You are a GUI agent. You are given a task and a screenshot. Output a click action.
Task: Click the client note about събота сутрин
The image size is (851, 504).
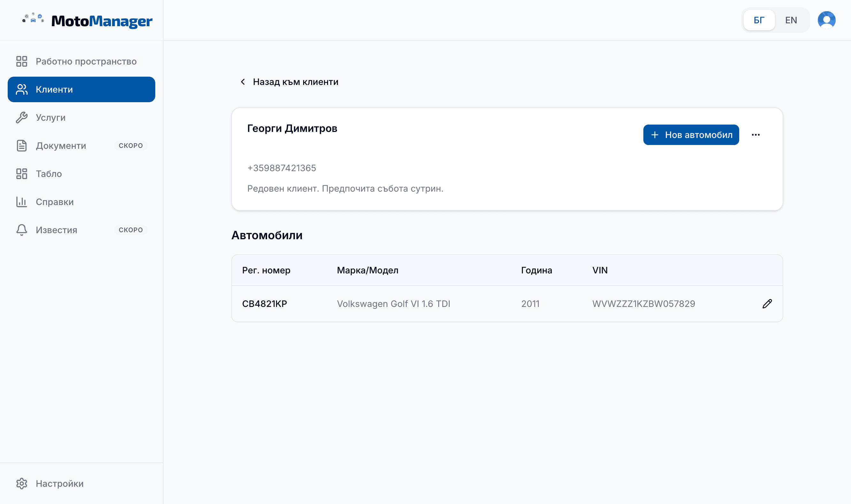click(345, 188)
